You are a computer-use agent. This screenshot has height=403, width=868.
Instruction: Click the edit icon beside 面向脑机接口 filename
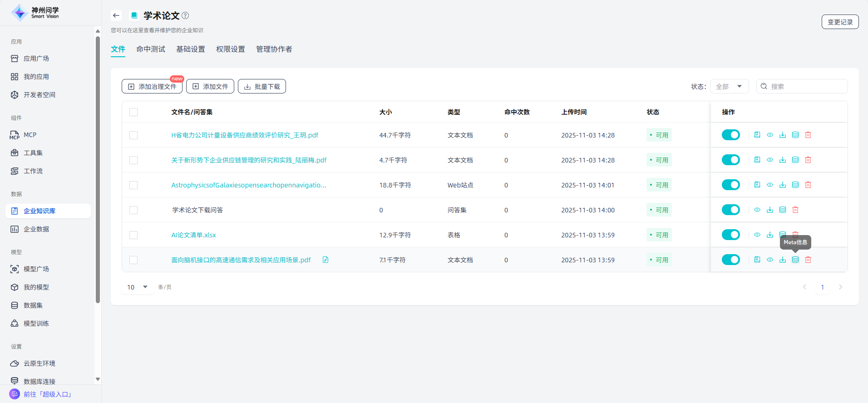tap(325, 260)
